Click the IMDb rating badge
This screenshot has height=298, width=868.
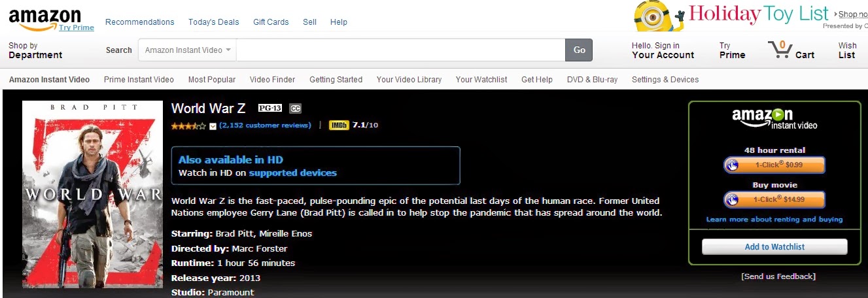[x=339, y=125]
